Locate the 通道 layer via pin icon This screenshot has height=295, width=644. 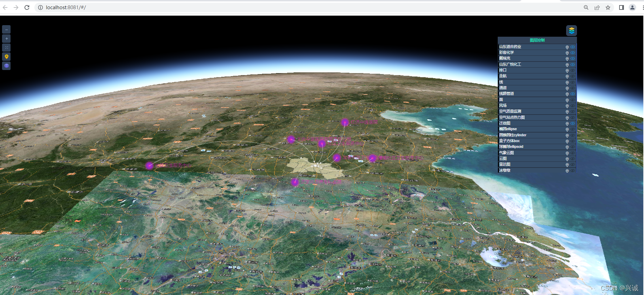click(567, 88)
